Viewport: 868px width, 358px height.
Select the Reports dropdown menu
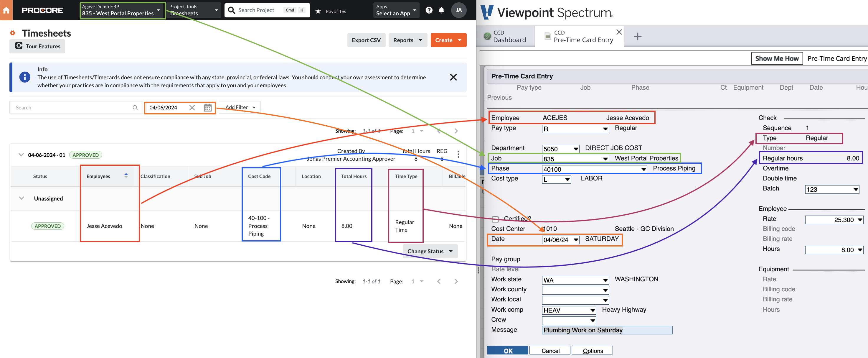coord(406,39)
